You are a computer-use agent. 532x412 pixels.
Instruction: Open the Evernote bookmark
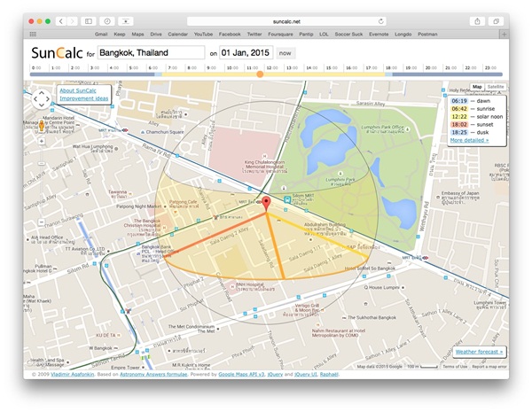click(x=379, y=35)
